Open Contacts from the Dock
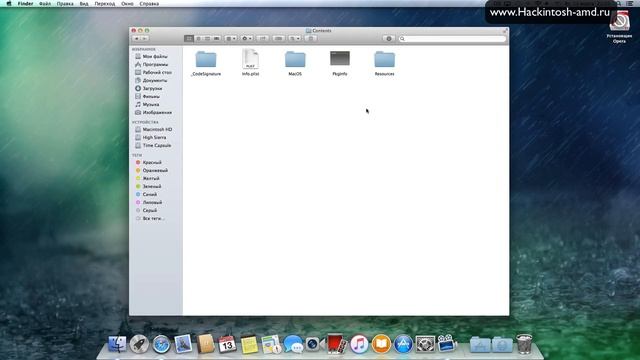640x360 pixels. pos(205,344)
